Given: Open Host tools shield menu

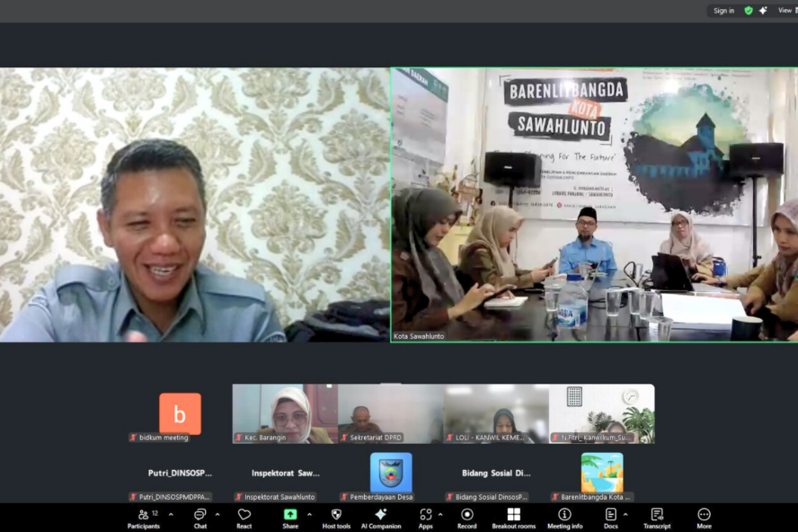Looking at the screenshot, I should [x=336, y=518].
